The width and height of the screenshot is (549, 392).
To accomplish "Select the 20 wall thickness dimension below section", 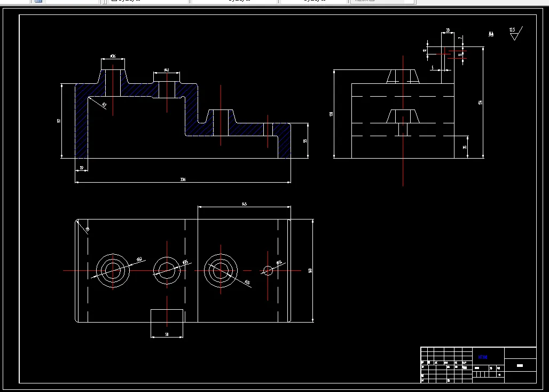I will pos(82,168).
